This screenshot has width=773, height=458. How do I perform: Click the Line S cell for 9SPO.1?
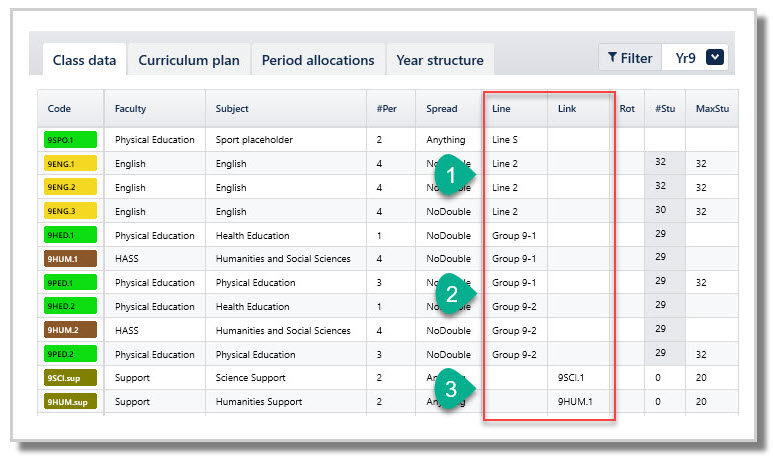click(x=505, y=140)
